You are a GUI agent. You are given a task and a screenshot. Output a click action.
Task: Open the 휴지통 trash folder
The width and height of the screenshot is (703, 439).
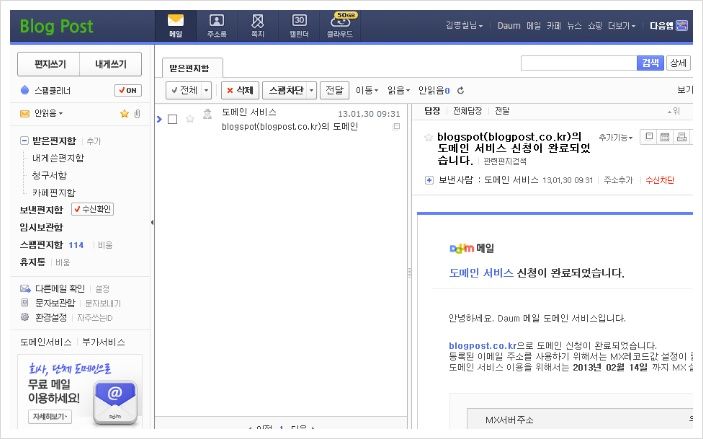[x=32, y=262]
